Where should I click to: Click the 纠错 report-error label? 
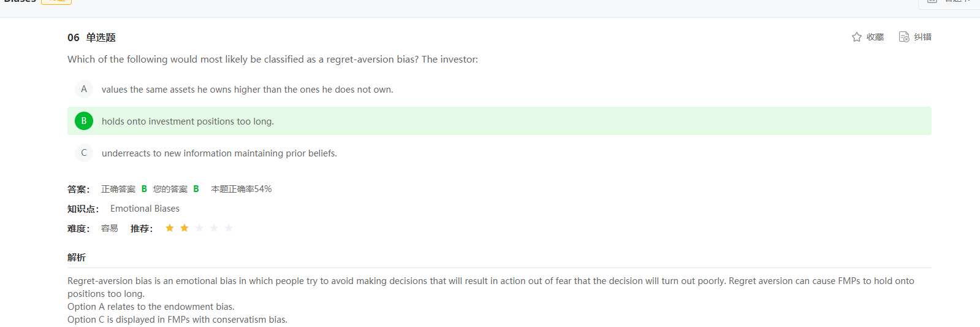923,37
